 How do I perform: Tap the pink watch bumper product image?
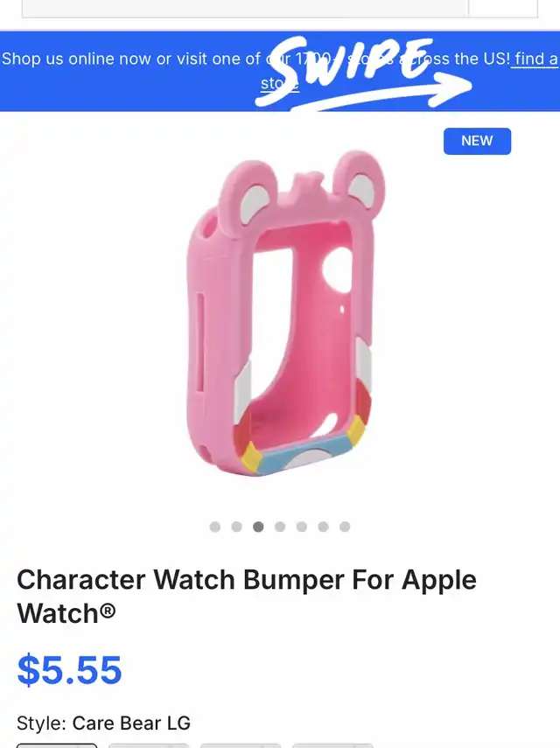(x=285, y=313)
